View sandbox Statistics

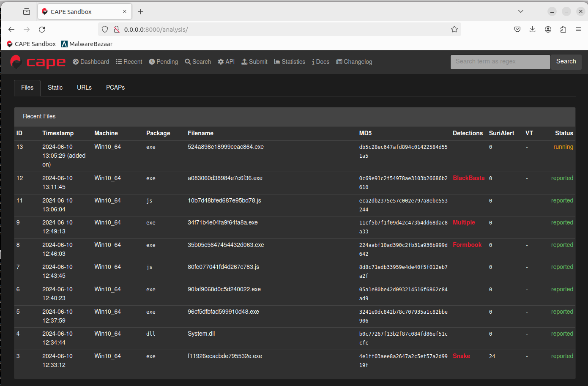pyautogui.click(x=289, y=62)
